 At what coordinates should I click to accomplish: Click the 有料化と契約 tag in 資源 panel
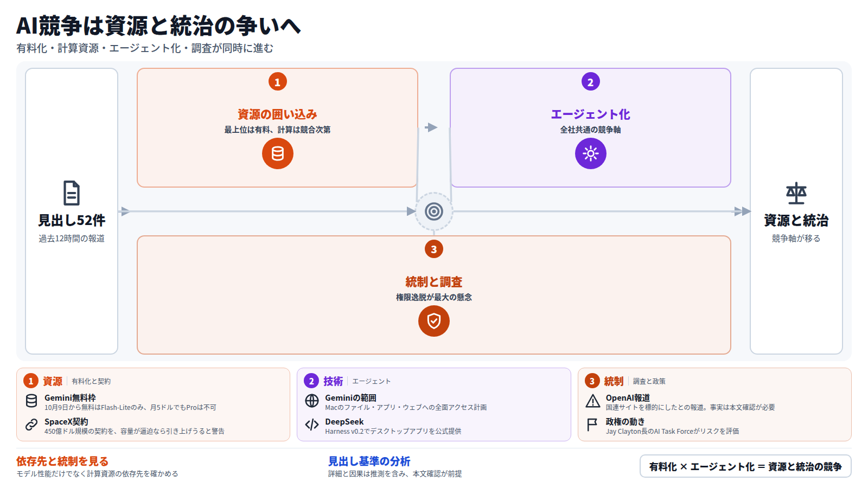(91, 382)
